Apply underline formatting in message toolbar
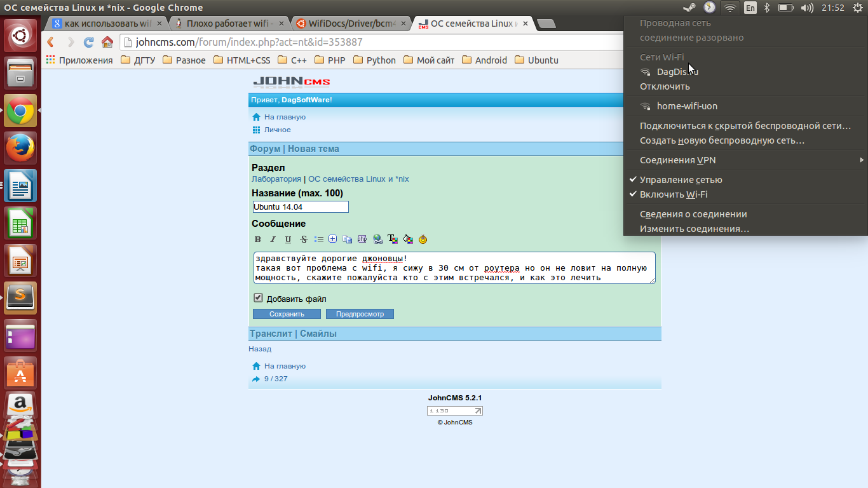Screen dimensions: 868x488 [288, 240]
